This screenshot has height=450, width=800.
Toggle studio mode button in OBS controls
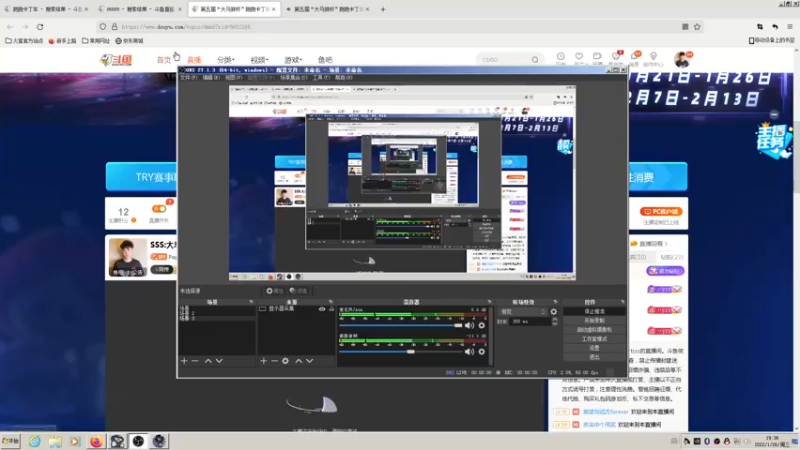point(594,339)
